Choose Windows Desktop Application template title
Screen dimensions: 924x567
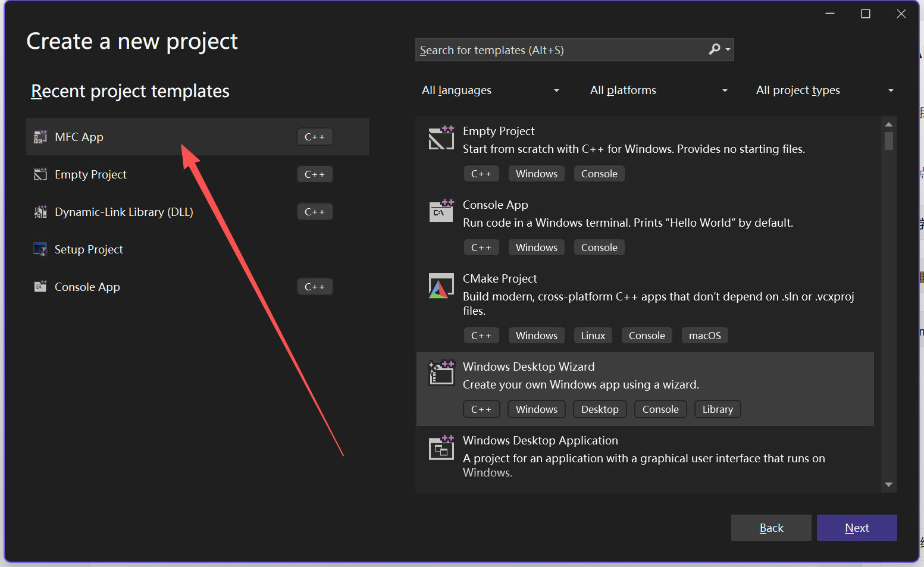pos(540,440)
